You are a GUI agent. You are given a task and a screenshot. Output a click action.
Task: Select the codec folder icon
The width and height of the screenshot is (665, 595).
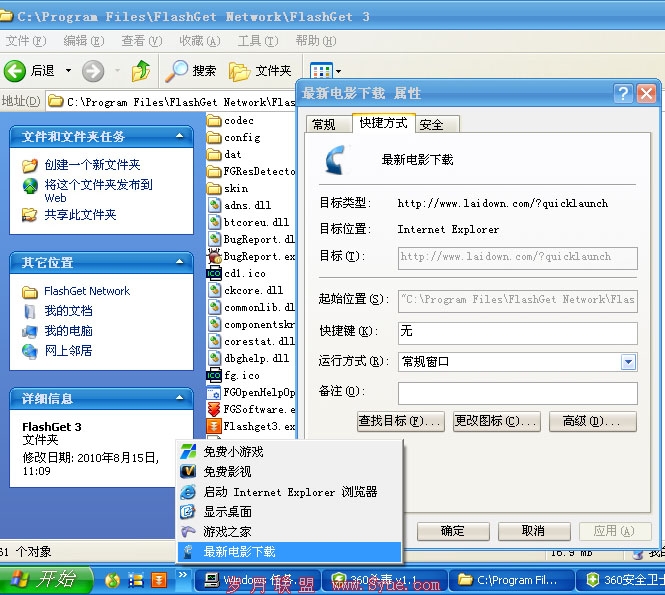point(214,121)
